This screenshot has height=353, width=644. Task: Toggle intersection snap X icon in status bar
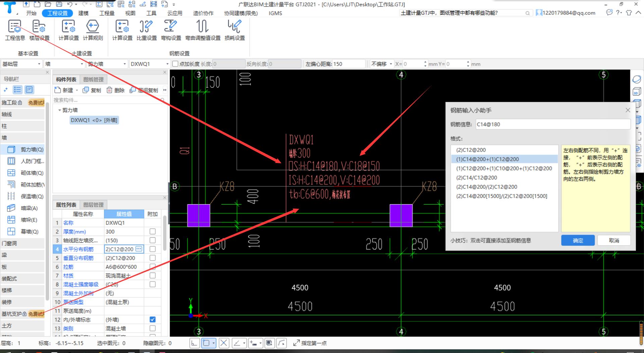(224, 343)
